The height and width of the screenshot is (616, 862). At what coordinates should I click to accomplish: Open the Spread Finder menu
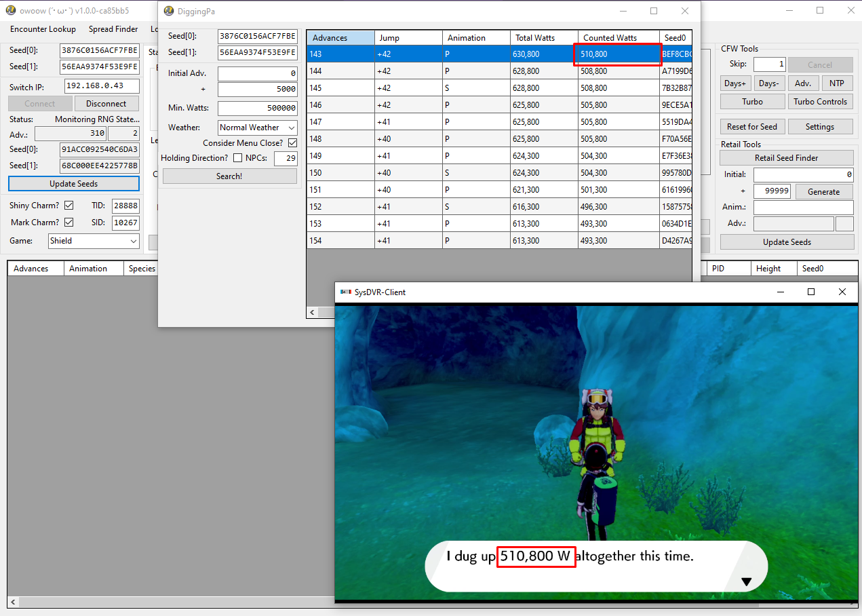[x=113, y=29]
